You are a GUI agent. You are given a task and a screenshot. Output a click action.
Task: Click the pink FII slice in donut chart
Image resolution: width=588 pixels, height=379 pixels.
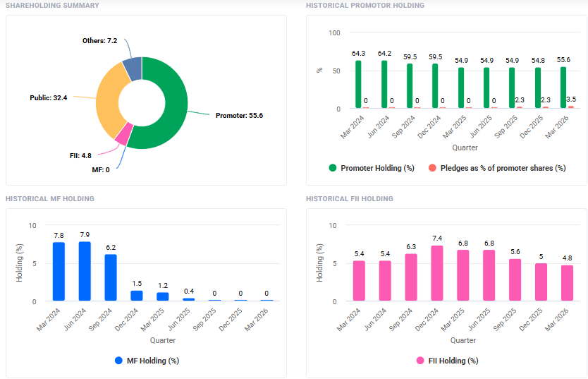(122, 134)
